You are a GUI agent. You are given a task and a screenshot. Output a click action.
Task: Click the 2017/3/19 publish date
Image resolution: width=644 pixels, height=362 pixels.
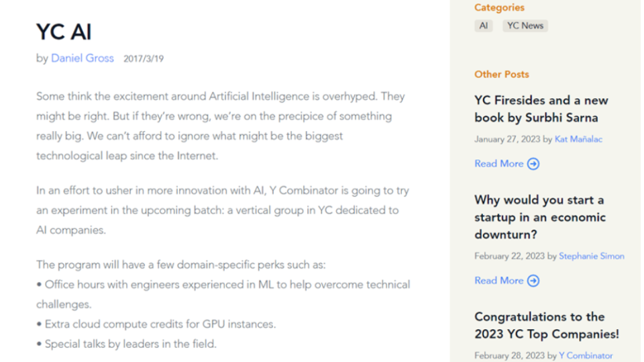point(144,59)
